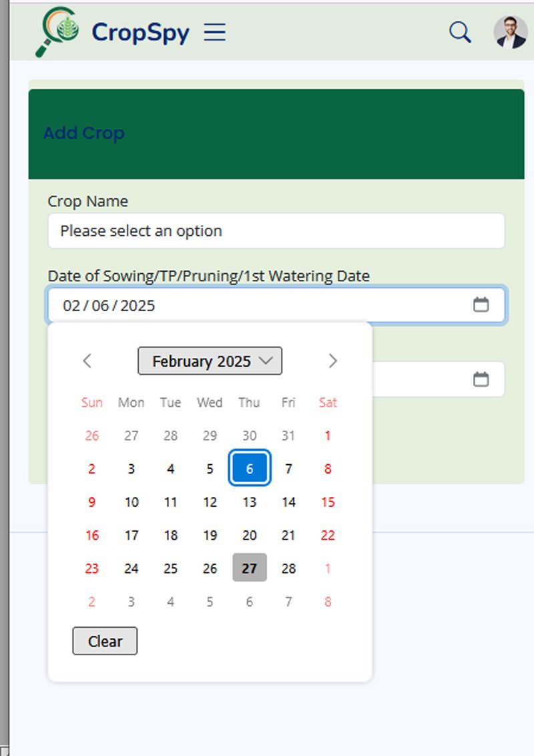Image resolution: width=534 pixels, height=756 pixels.
Task: Select February 14 on the calendar
Action: tap(288, 502)
